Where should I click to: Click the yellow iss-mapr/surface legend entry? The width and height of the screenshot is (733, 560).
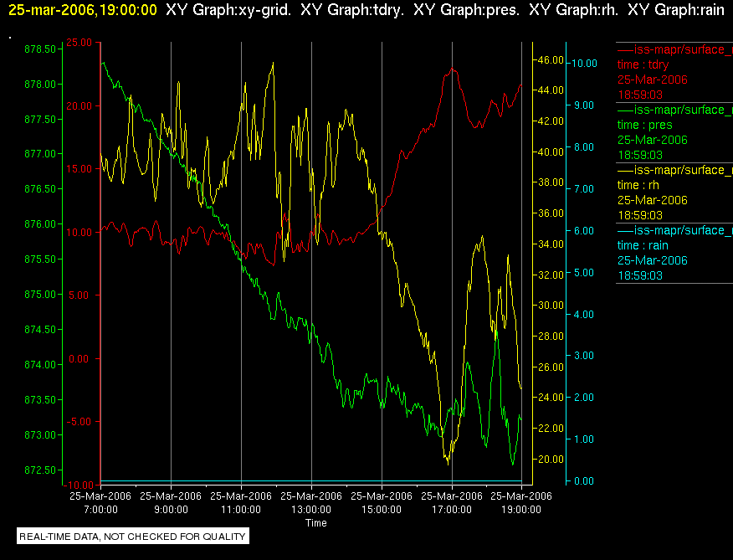(x=675, y=170)
